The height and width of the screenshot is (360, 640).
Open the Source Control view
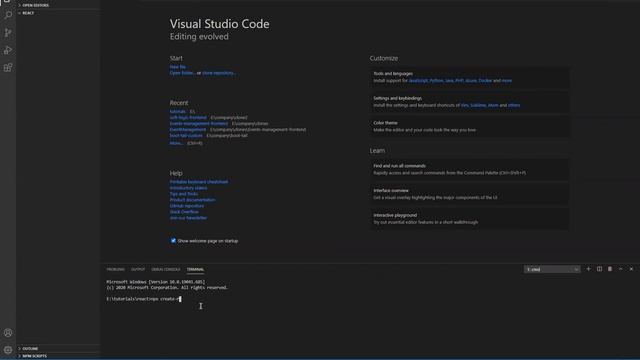(8, 33)
